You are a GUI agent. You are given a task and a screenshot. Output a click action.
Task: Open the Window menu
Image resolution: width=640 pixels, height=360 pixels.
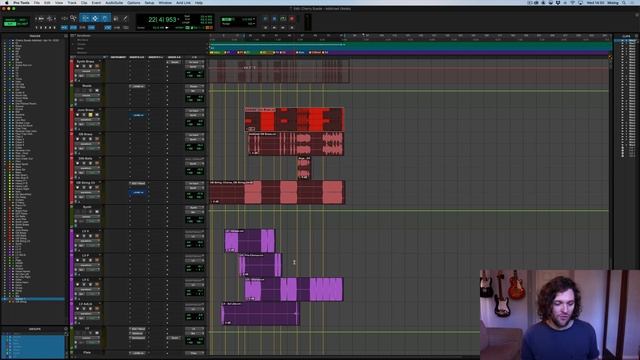point(165,2)
